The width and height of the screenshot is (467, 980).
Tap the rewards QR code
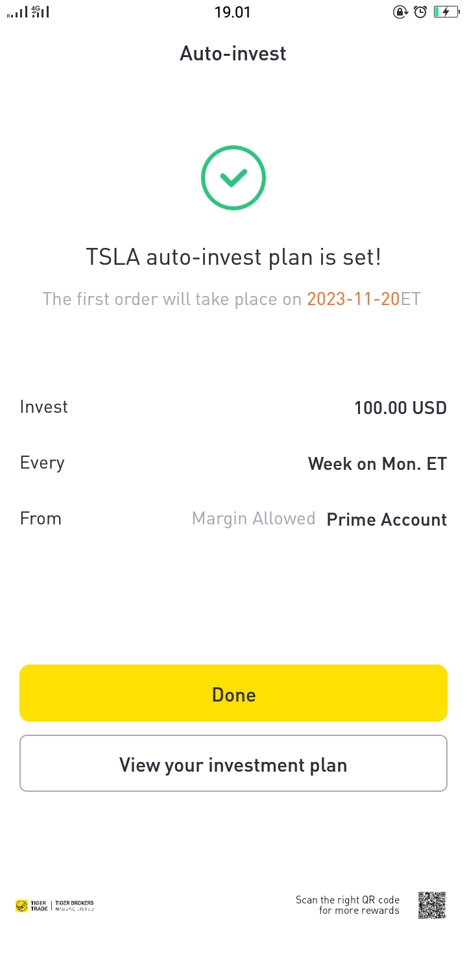[x=432, y=905]
